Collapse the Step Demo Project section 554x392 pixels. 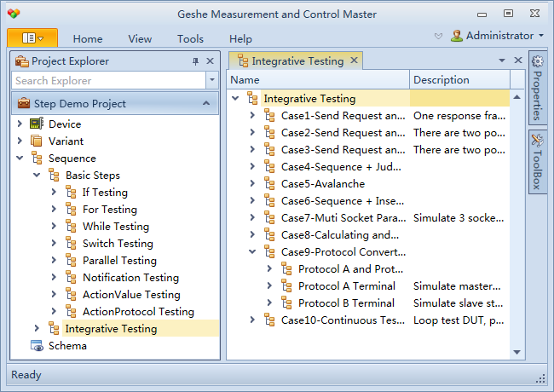(x=206, y=103)
